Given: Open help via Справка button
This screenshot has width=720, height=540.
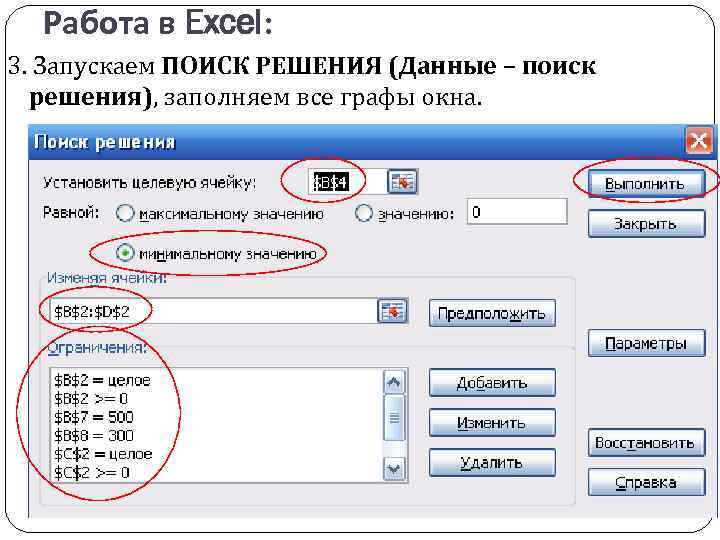Looking at the screenshot, I should [646, 482].
